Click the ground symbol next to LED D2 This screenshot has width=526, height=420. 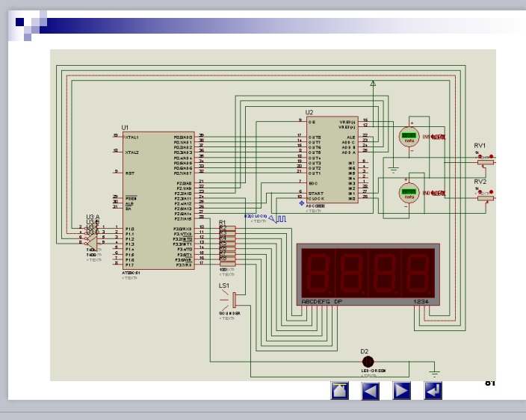pos(433,370)
